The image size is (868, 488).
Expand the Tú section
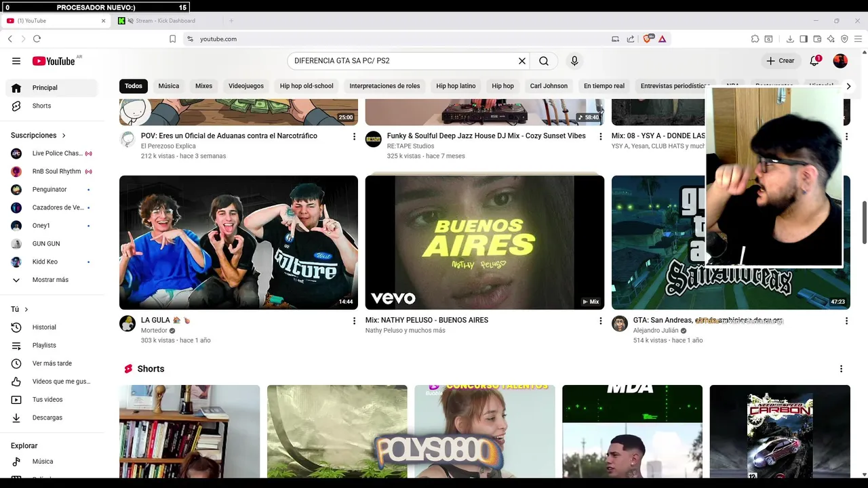tap(20, 309)
